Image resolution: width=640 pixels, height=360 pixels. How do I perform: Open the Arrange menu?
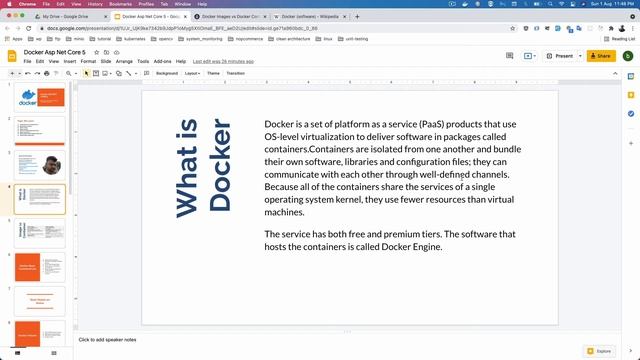pyautogui.click(x=124, y=61)
